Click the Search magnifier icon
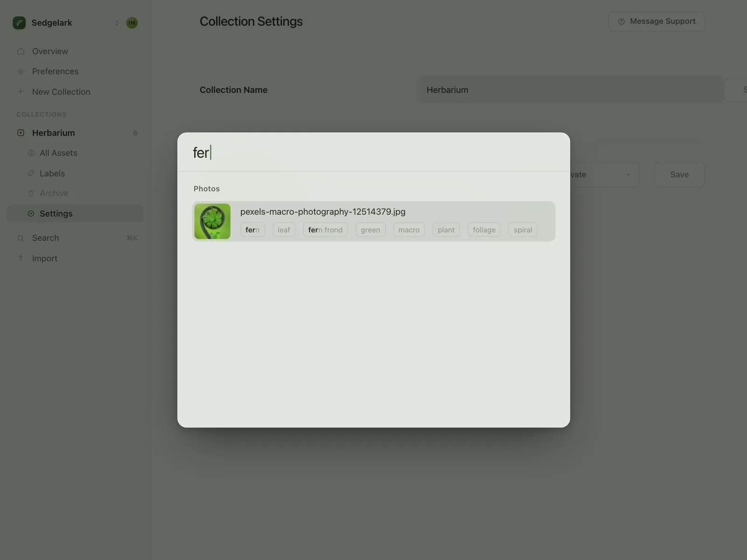This screenshot has height=560, width=747. 21,238
